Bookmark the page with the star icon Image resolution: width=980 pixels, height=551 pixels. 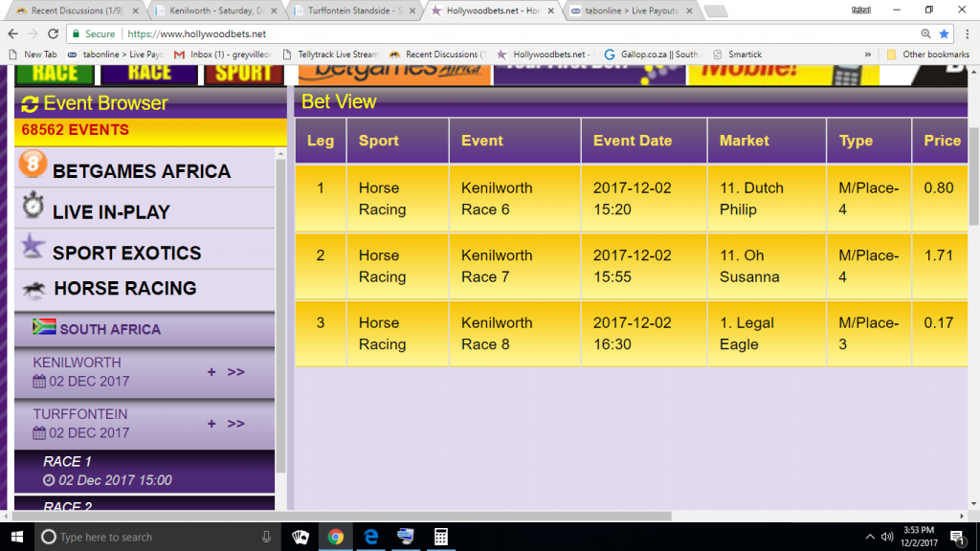coord(944,33)
